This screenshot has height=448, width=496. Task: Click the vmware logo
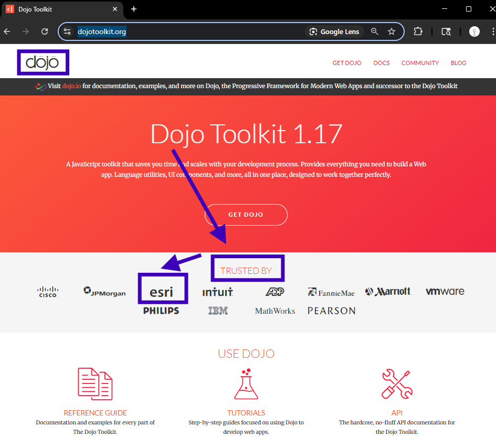pos(445,291)
